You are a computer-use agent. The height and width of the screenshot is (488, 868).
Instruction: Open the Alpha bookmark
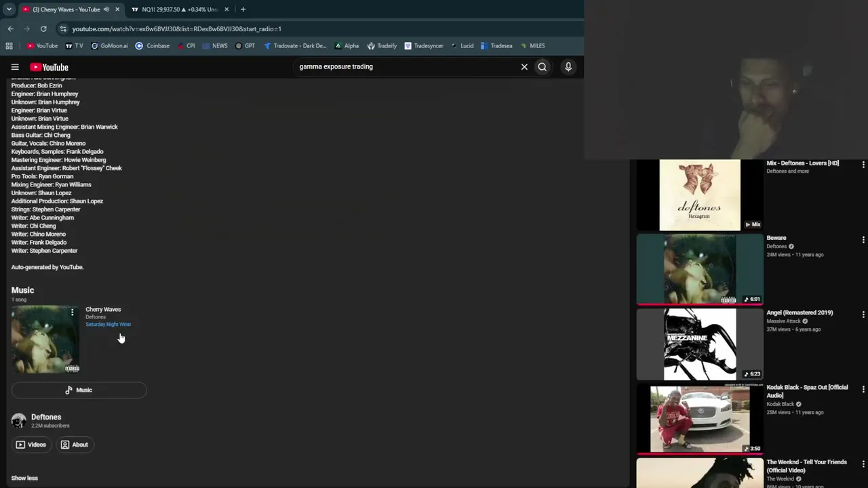[x=347, y=46]
